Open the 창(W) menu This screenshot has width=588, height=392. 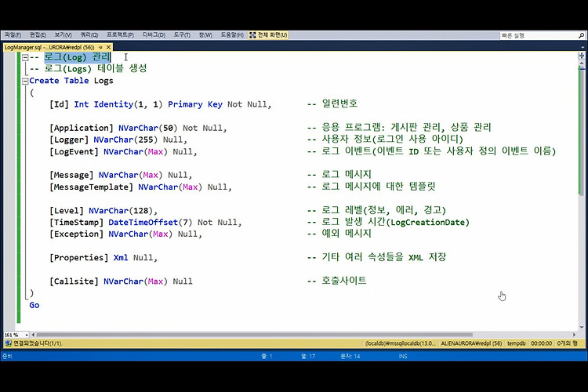coord(205,34)
